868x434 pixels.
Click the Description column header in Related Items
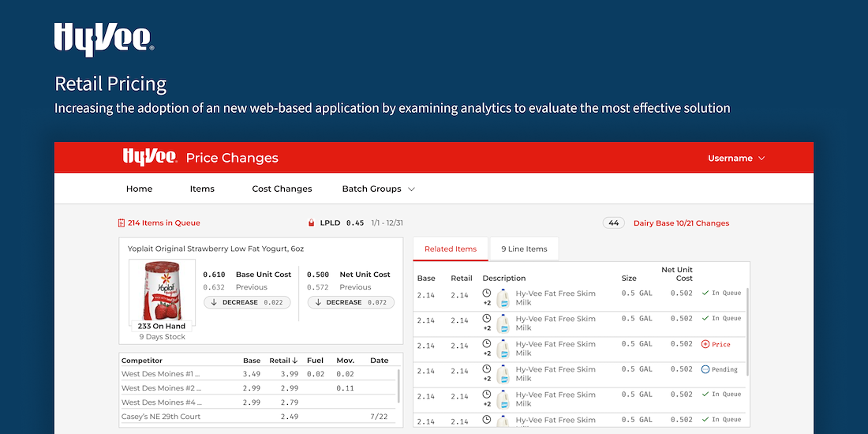point(503,278)
